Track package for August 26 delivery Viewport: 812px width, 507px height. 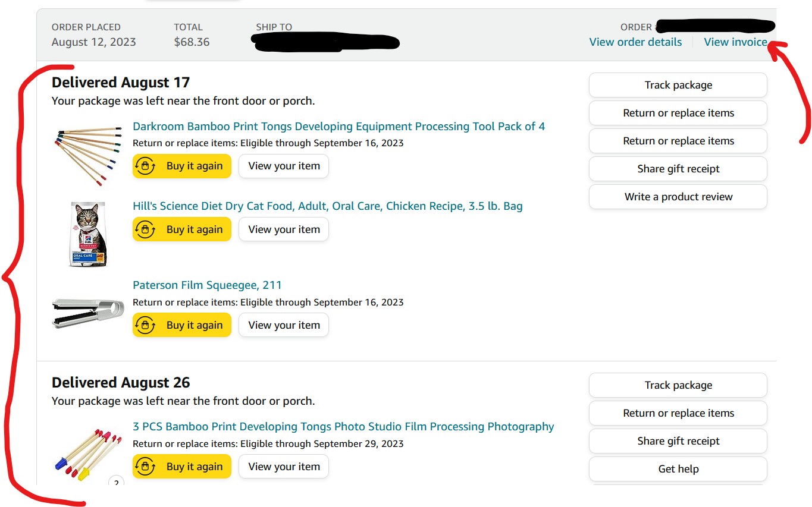tap(678, 385)
